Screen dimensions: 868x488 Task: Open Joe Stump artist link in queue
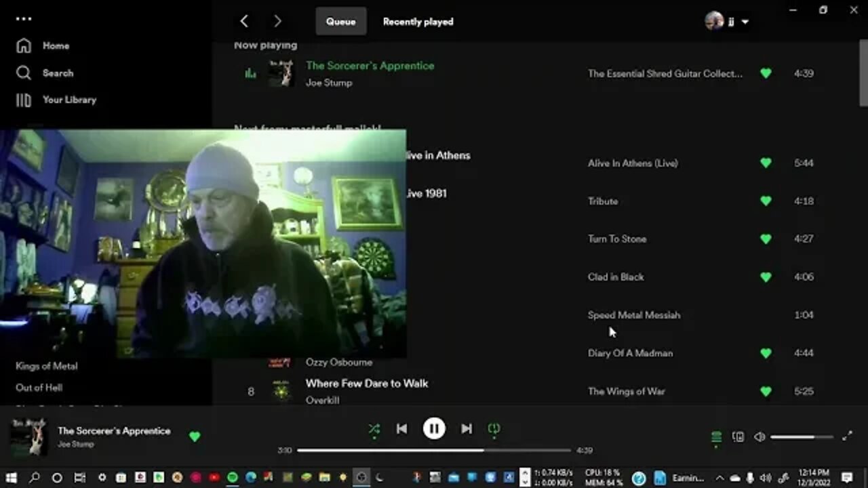[329, 83]
